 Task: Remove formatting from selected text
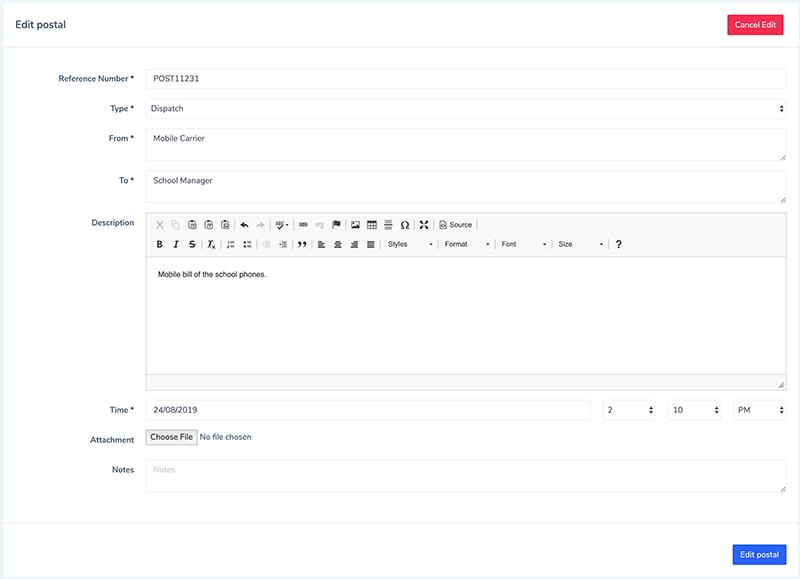click(x=211, y=244)
